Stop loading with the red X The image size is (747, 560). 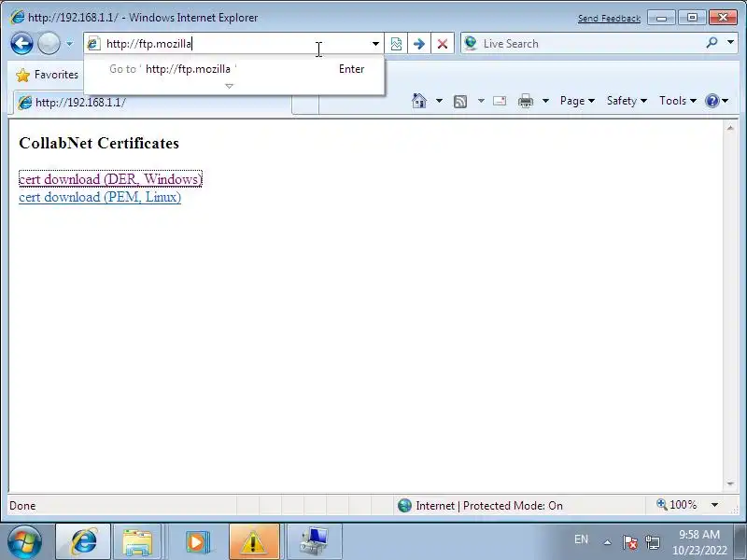coord(443,44)
